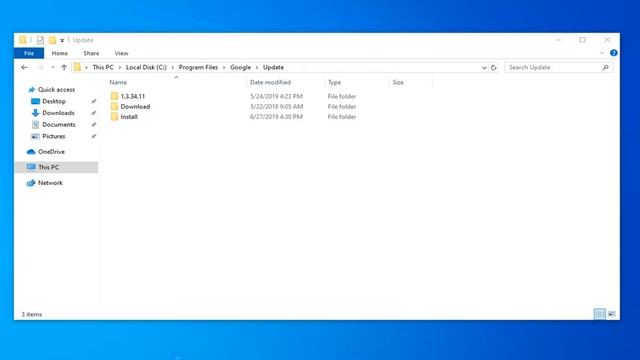Click the Install folder icon

[114, 117]
